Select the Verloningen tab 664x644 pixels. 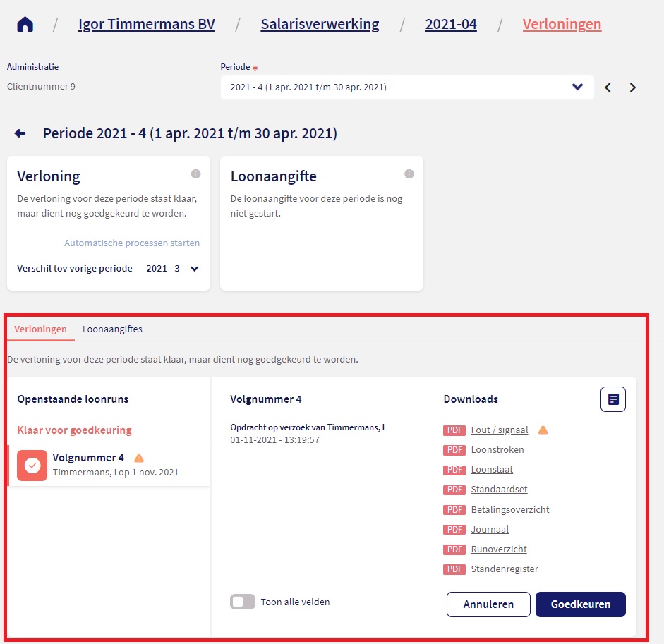[40, 329]
